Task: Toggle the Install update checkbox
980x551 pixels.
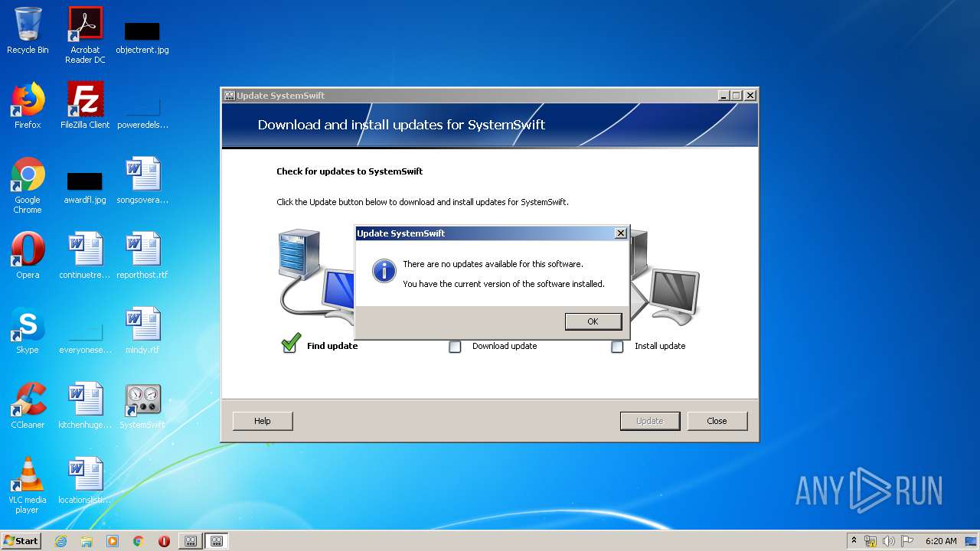Action: [x=617, y=347]
